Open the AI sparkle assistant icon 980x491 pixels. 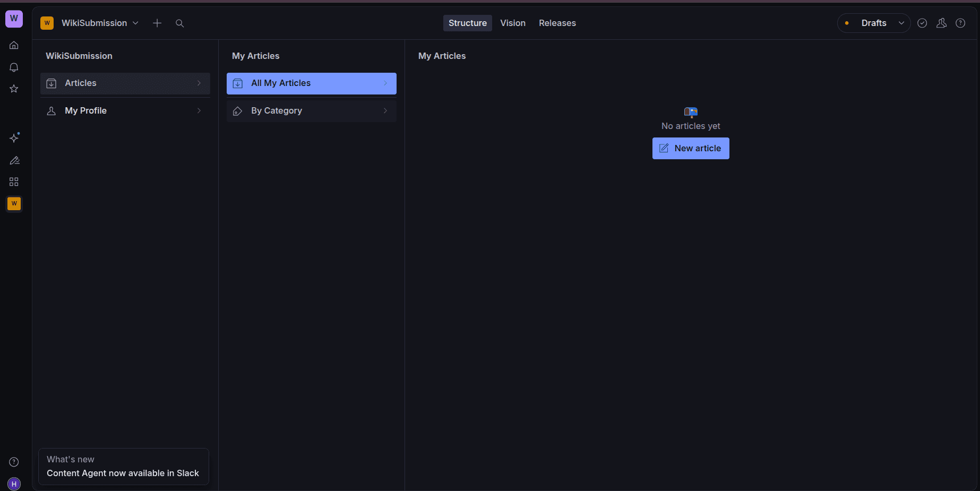(14, 138)
